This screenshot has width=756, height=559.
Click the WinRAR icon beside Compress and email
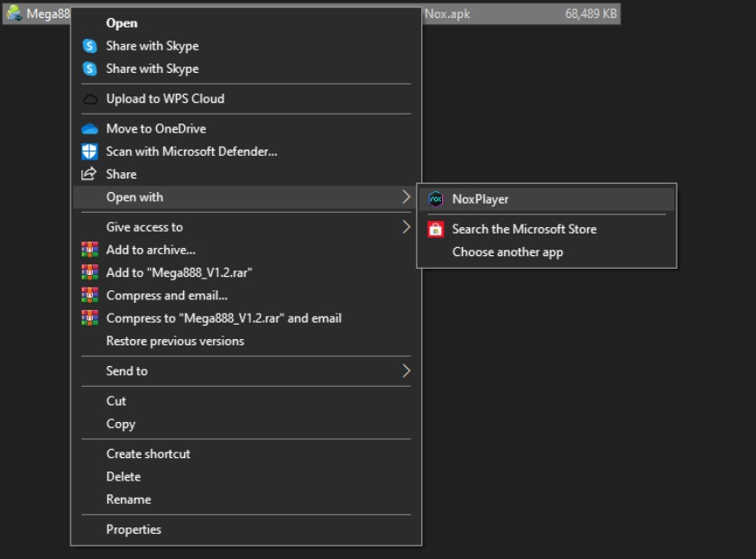pyautogui.click(x=88, y=295)
